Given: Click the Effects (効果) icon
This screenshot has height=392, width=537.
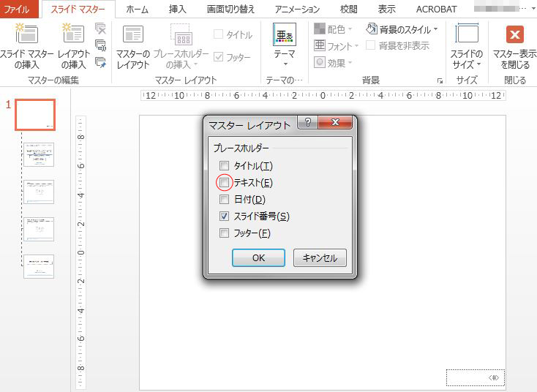Looking at the screenshot, I should click(320, 62).
